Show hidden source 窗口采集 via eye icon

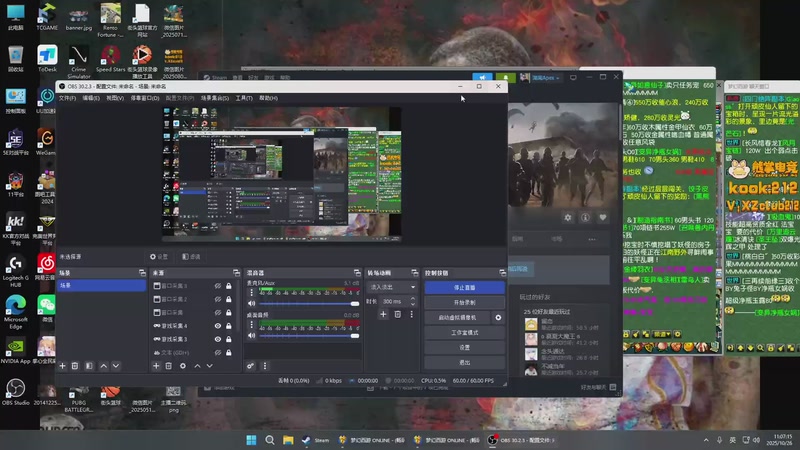[x=218, y=312]
